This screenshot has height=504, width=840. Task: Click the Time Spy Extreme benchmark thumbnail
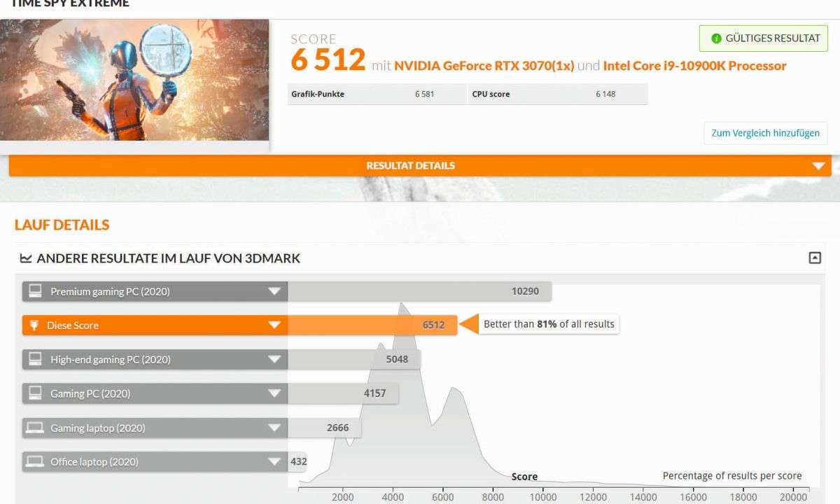point(134,79)
